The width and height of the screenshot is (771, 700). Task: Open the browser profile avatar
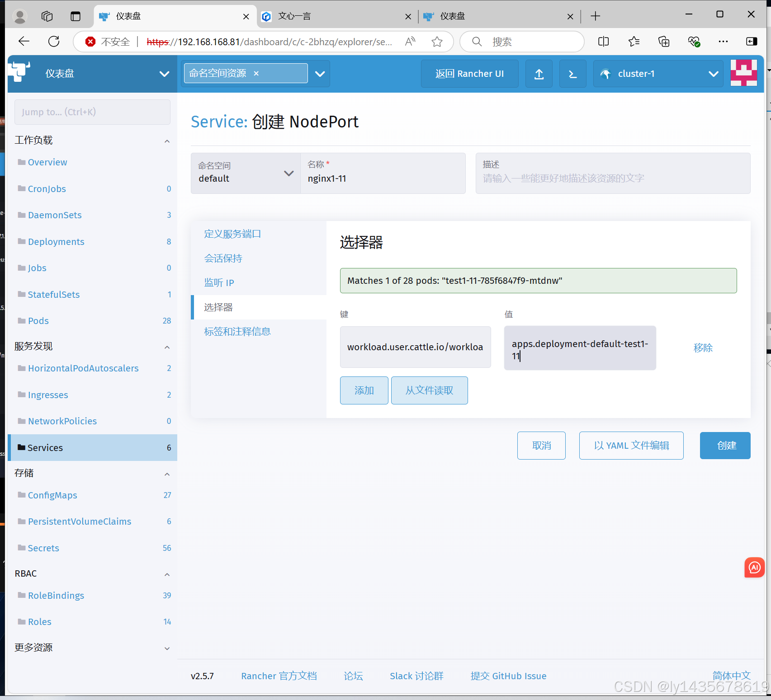pyautogui.click(x=20, y=16)
